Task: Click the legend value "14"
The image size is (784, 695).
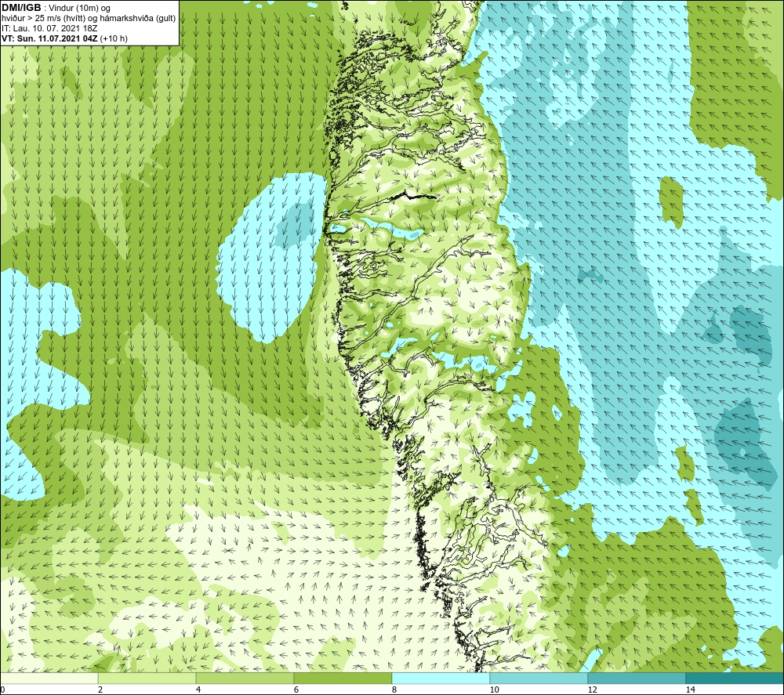Action: (x=690, y=690)
